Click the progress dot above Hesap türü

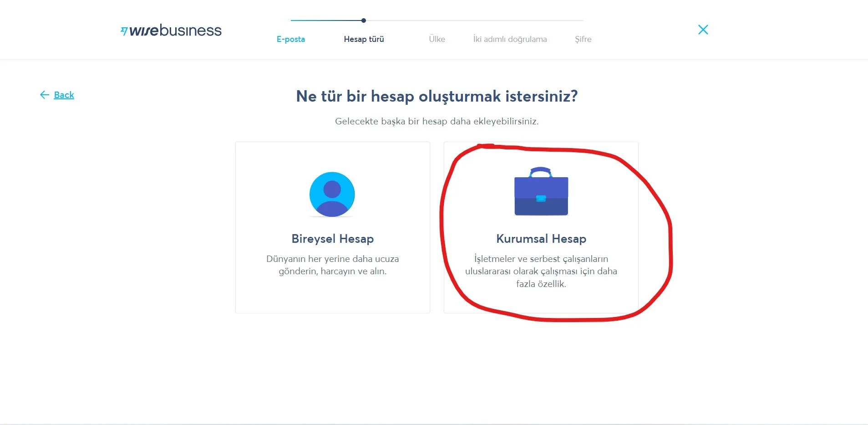pyautogui.click(x=363, y=20)
